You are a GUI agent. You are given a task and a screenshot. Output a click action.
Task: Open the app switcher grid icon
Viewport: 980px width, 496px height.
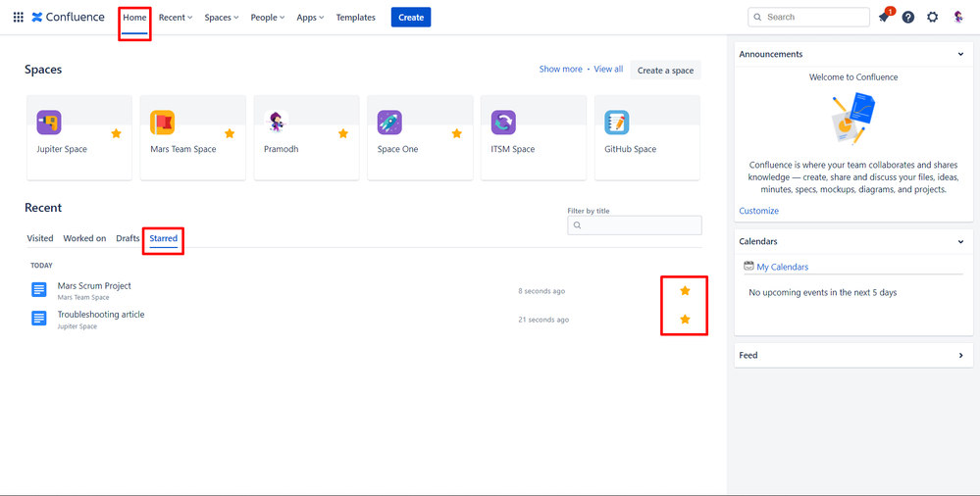click(18, 18)
